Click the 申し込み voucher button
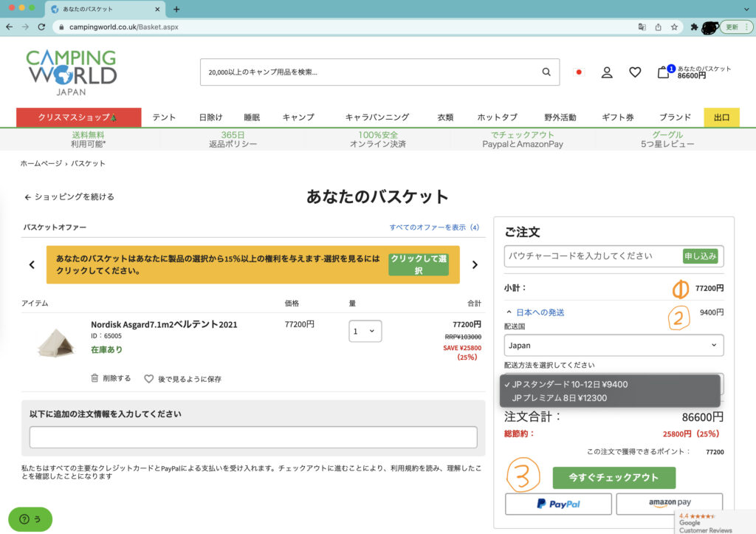The height and width of the screenshot is (534, 756). (x=700, y=256)
